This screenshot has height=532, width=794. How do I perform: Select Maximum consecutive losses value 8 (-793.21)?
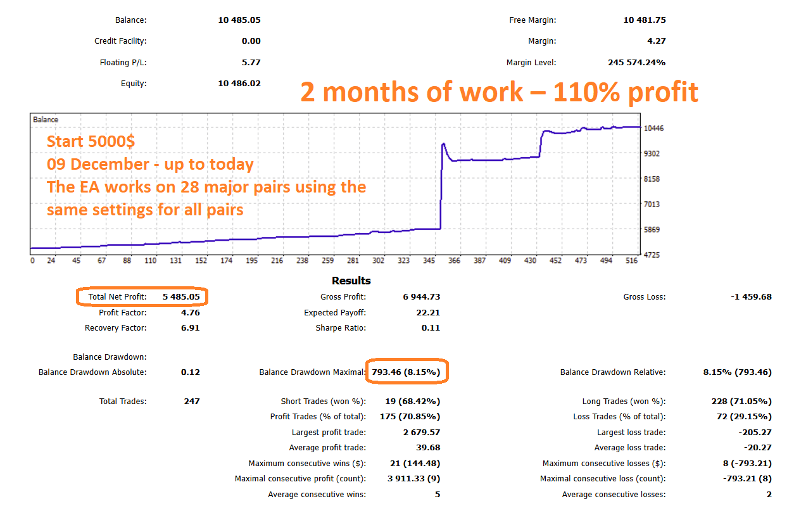746,464
